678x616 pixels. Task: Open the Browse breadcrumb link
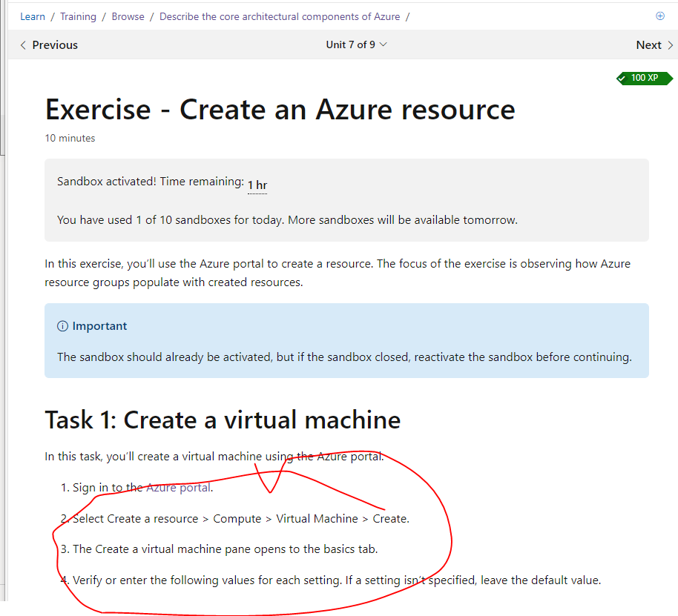click(128, 16)
